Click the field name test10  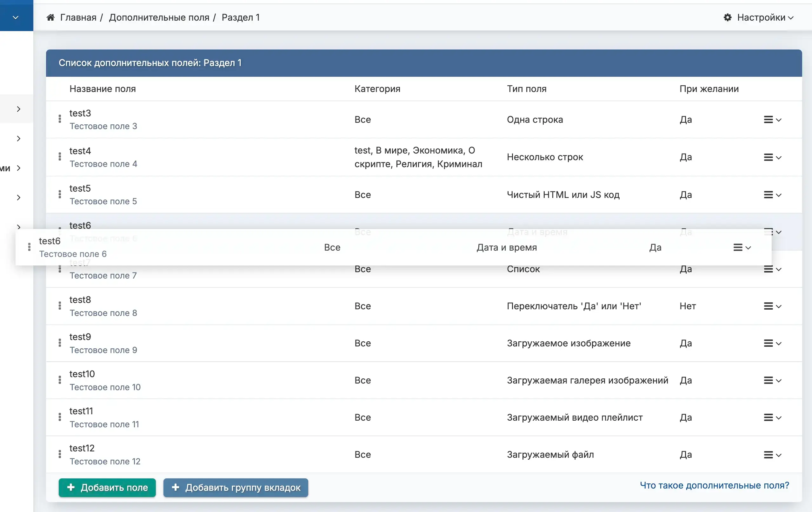pyautogui.click(x=82, y=374)
